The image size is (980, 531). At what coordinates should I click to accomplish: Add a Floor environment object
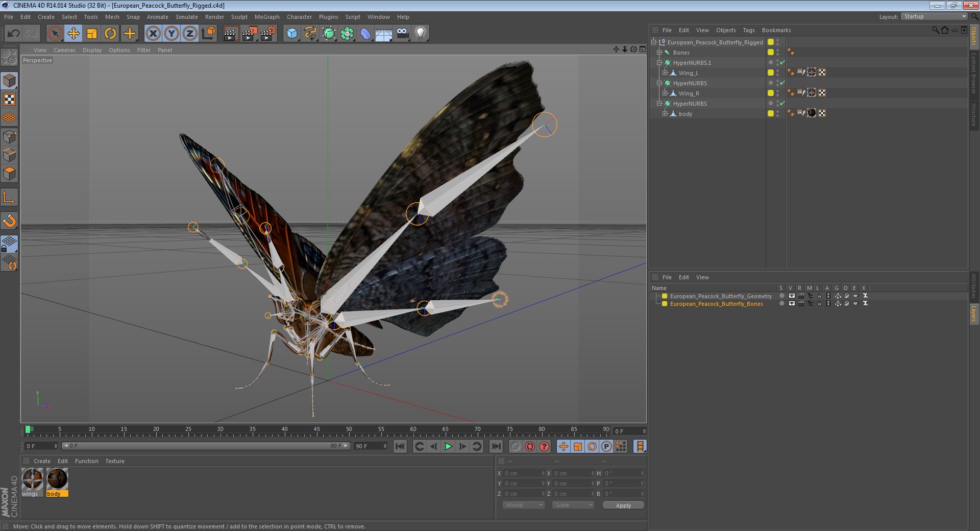click(384, 34)
